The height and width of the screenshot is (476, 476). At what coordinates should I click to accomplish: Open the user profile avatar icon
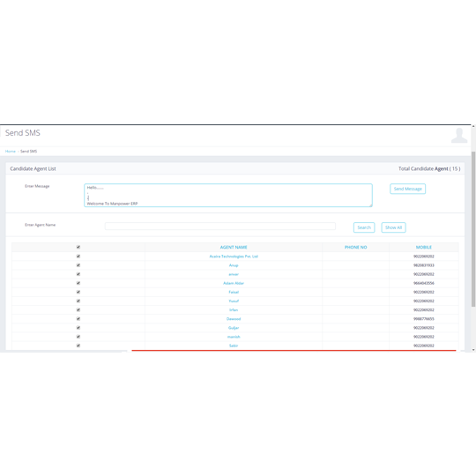pos(459,136)
